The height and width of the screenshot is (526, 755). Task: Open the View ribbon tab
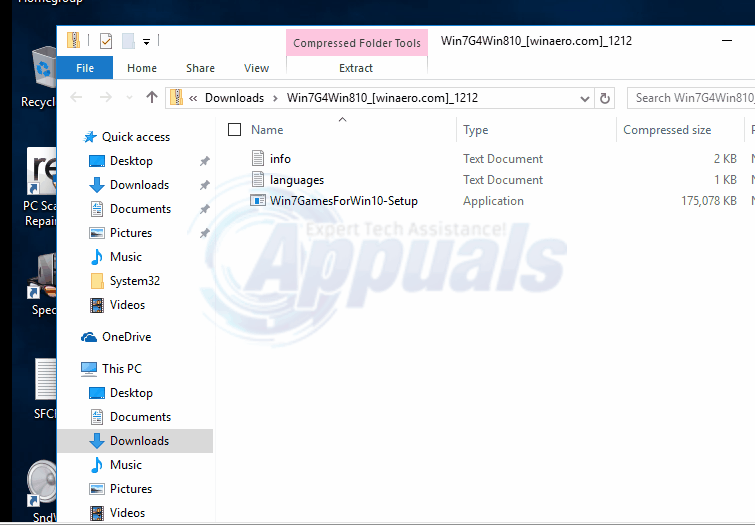(256, 68)
